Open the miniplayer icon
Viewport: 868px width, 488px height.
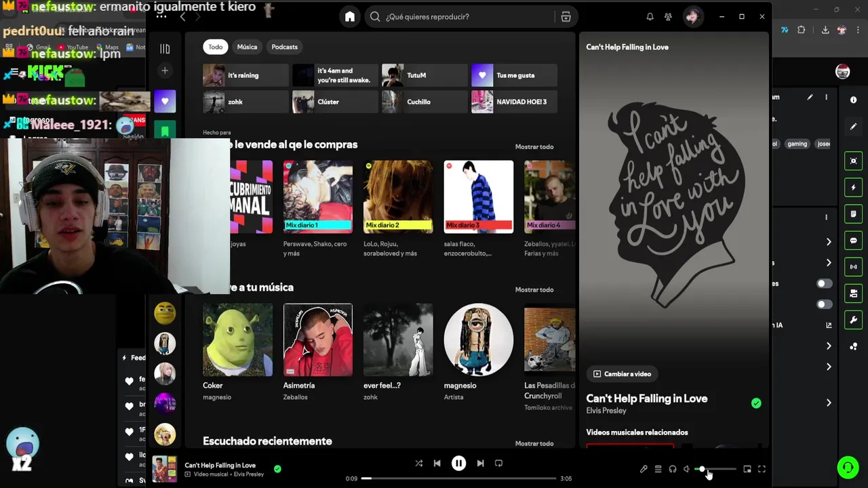click(x=747, y=469)
